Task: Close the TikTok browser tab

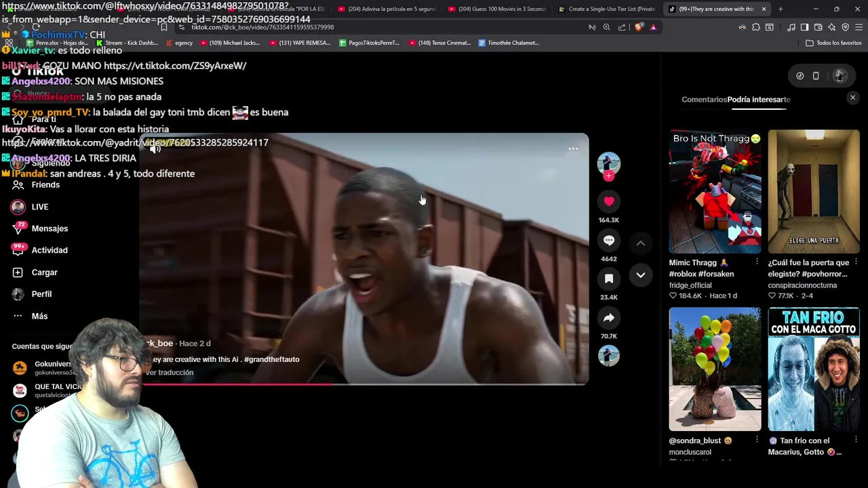Action: (x=764, y=9)
